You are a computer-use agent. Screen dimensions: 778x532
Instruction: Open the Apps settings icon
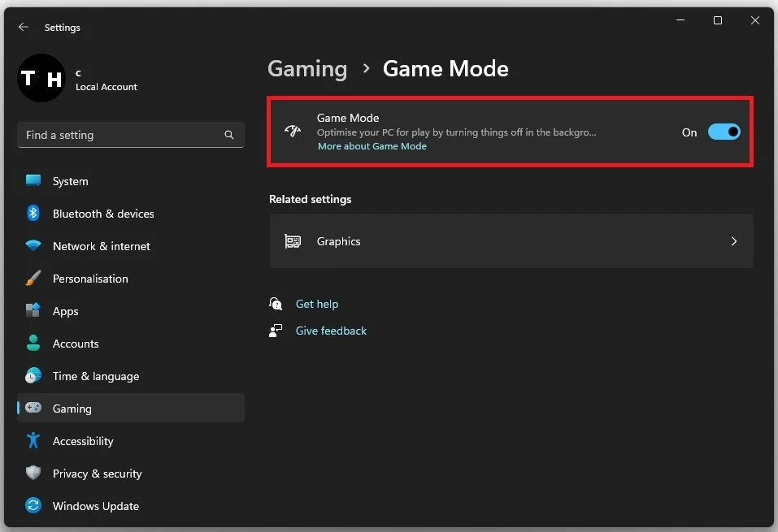[33, 310]
